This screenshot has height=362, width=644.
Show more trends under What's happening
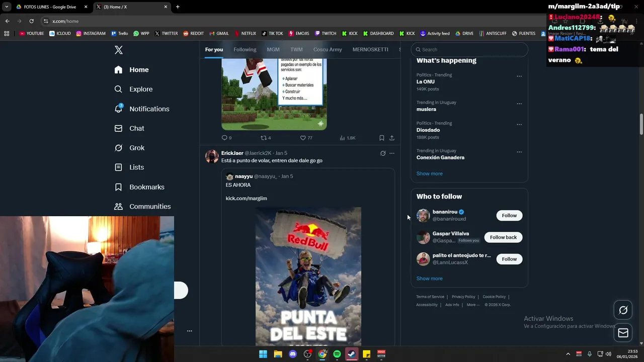(430, 173)
